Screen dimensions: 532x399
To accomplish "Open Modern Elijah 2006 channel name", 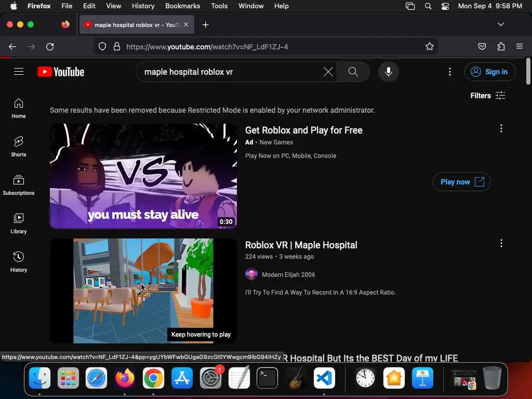I will tap(288, 274).
